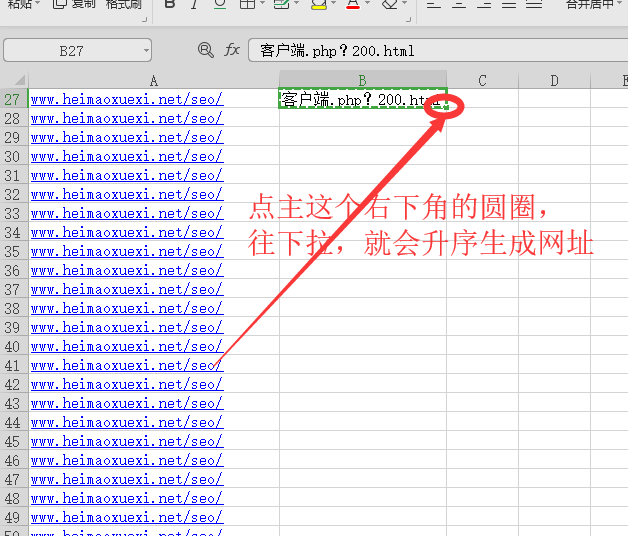The height and width of the screenshot is (536, 628).
Task: Toggle bold formatting button
Action: tap(170, 4)
